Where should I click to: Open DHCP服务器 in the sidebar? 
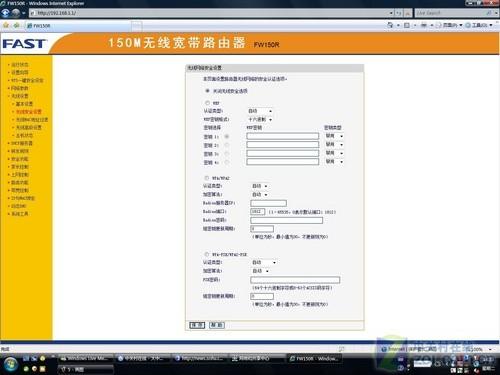[22, 143]
